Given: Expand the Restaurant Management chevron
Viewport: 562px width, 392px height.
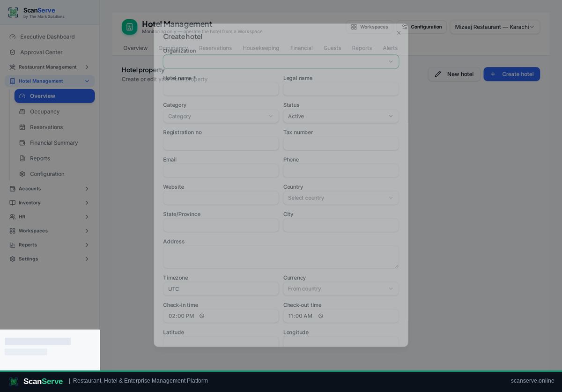Looking at the screenshot, I should [x=87, y=67].
